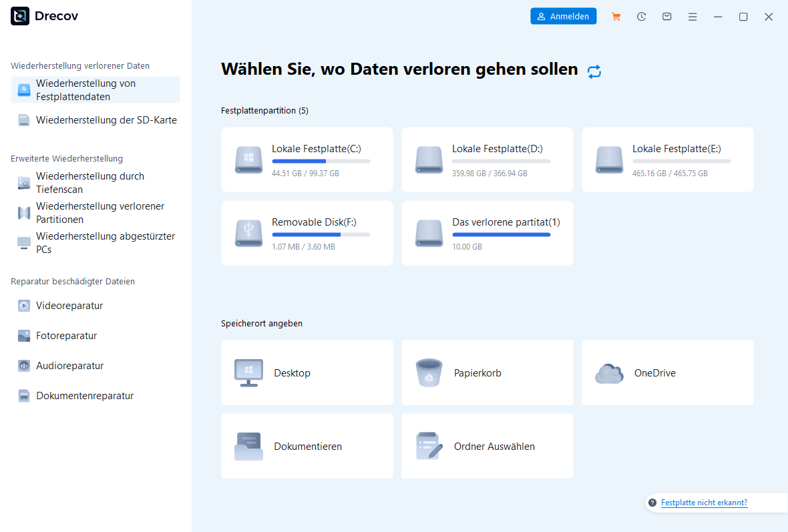
Task: Select the Removable Disk(F:) drive
Action: point(307,233)
